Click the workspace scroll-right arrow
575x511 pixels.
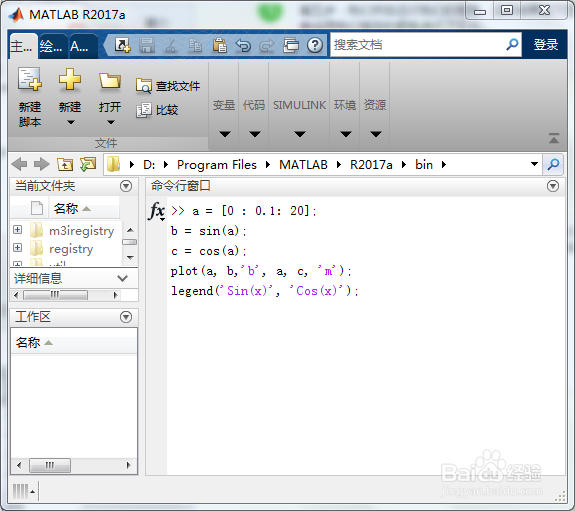tap(128, 465)
